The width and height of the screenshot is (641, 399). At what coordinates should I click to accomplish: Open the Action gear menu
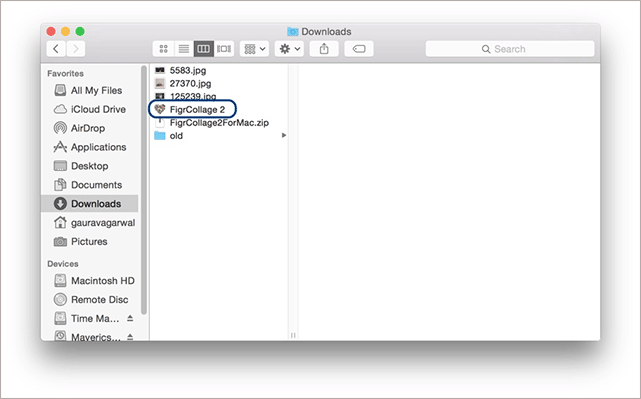(x=289, y=49)
